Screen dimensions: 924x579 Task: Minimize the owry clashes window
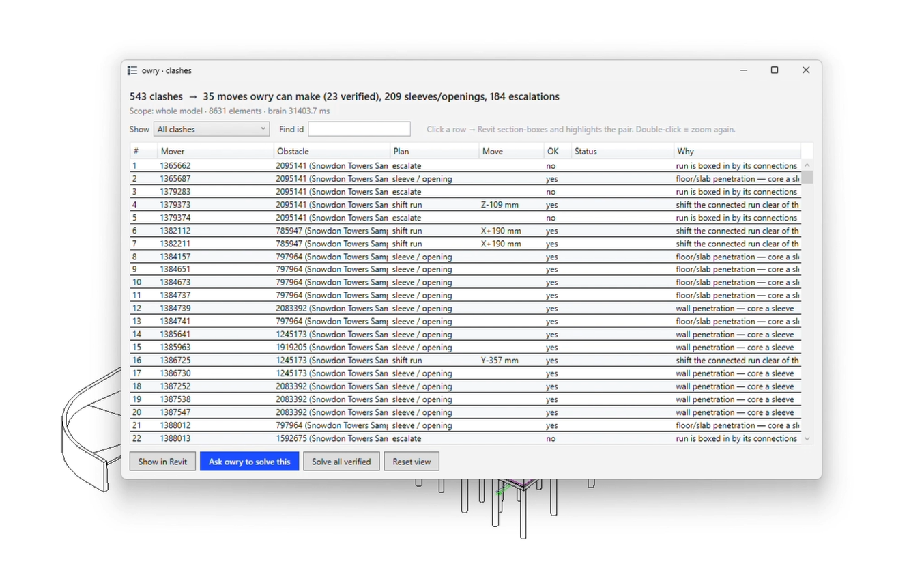(744, 70)
